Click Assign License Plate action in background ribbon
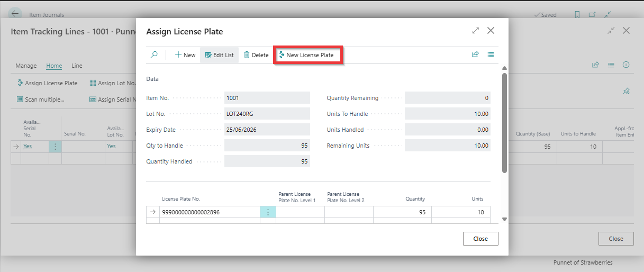This screenshot has width=644, height=272. [x=47, y=83]
